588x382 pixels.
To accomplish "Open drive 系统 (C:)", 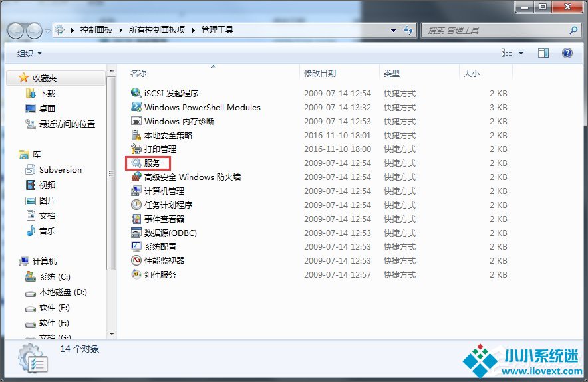I will (x=55, y=277).
